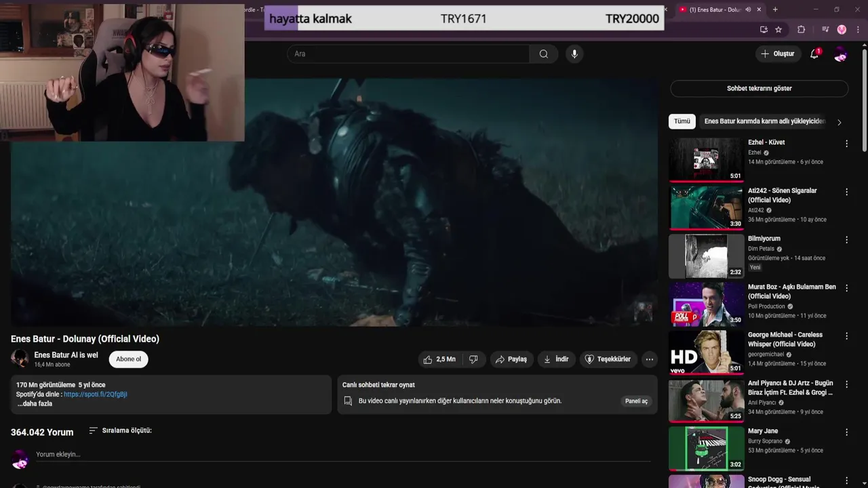Viewport: 868px width, 488px height.
Task: Click the search magnifier button
Action: (543, 54)
